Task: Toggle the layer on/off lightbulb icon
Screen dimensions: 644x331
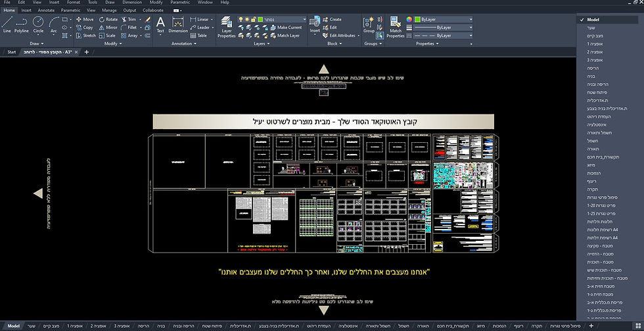Action: (241, 19)
